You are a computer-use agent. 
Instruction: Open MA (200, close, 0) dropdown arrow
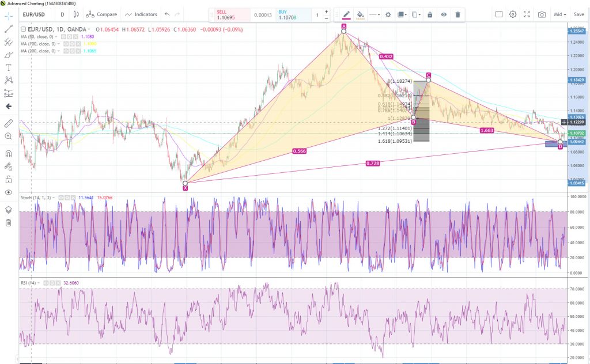58,51
